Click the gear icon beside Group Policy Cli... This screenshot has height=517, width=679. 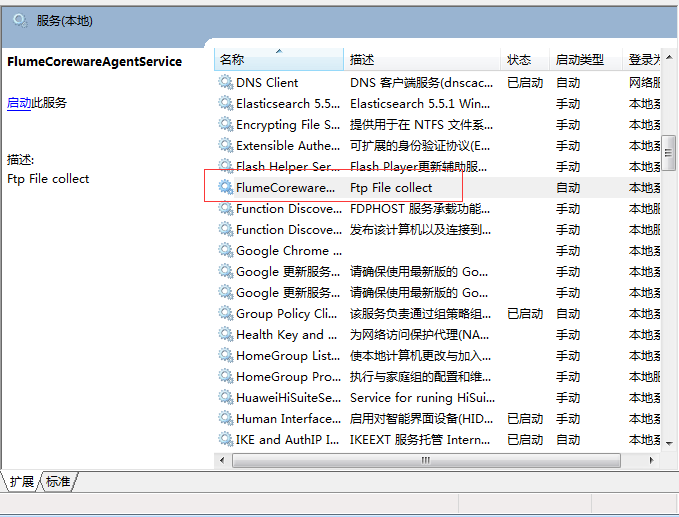[226, 313]
